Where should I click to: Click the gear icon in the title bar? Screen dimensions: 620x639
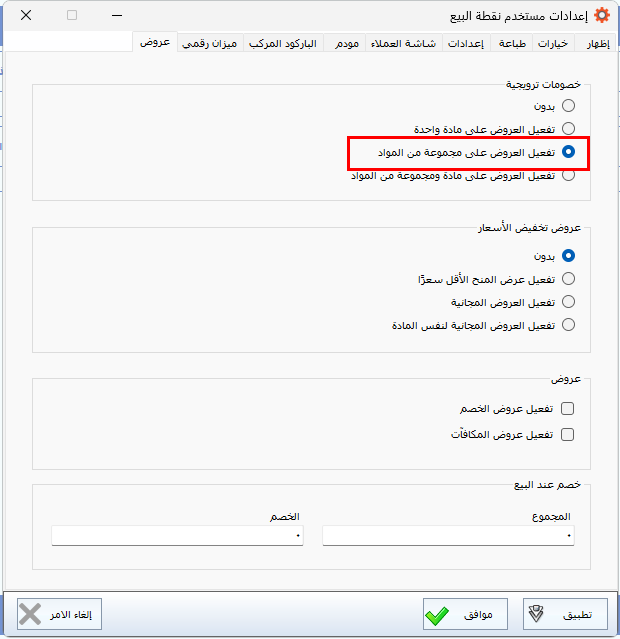point(601,16)
